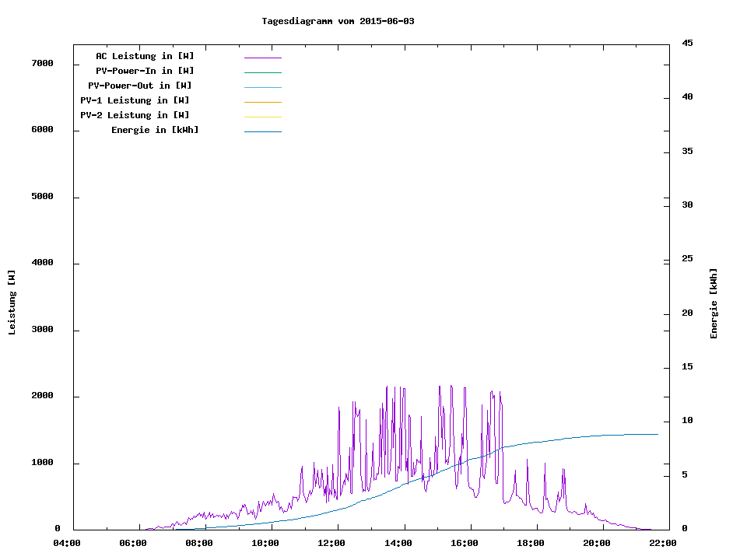The width and height of the screenshot is (747, 560).
Task: Click the 7000 value on the power axis
Action: coord(41,63)
